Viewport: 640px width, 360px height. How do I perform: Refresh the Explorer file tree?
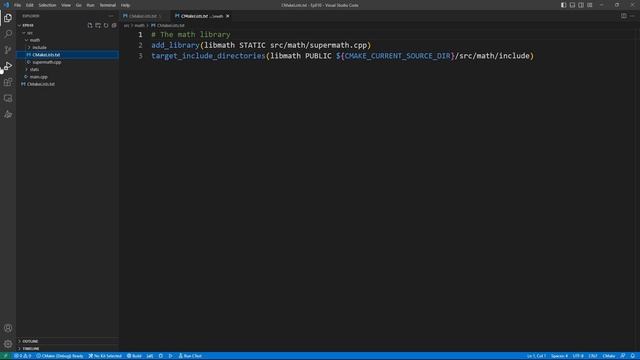[x=106, y=25]
